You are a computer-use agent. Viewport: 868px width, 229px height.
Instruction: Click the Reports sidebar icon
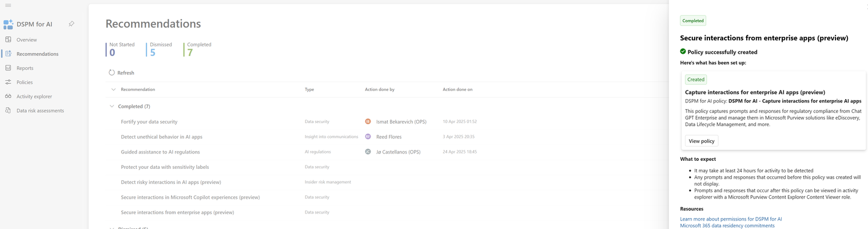(x=8, y=68)
